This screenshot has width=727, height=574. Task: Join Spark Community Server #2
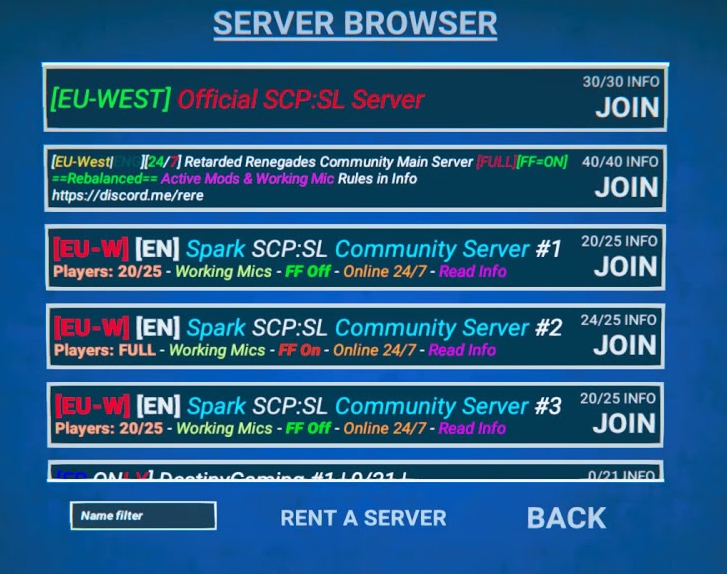(625, 345)
